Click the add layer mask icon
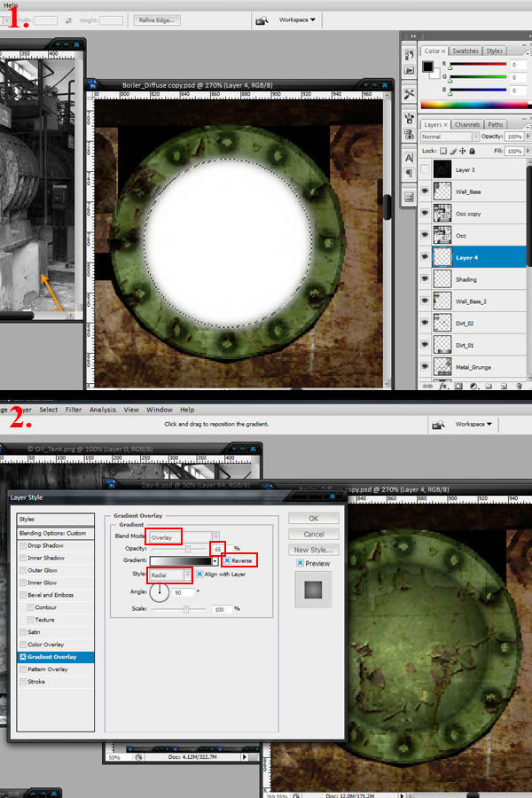The height and width of the screenshot is (798, 532). click(458, 387)
